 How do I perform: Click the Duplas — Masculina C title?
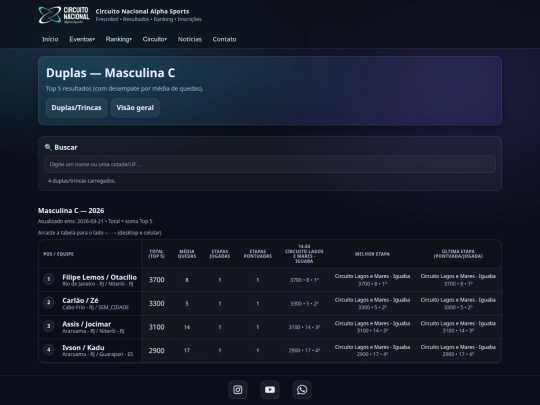click(x=111, y=73)
